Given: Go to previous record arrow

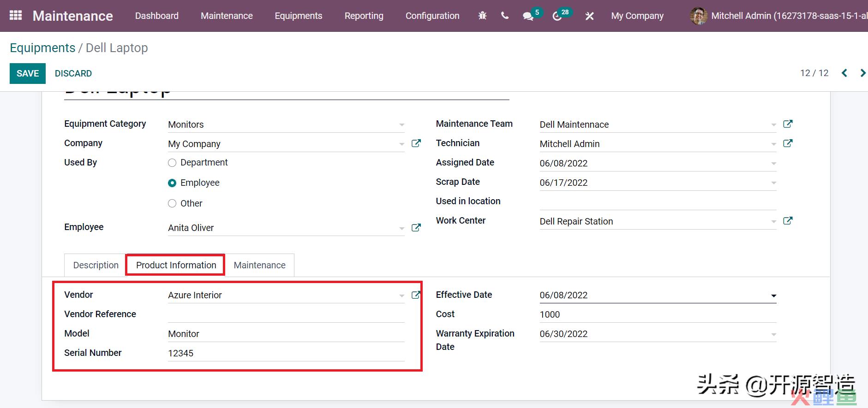Looking at the screenshot, I should pos(844,73).
